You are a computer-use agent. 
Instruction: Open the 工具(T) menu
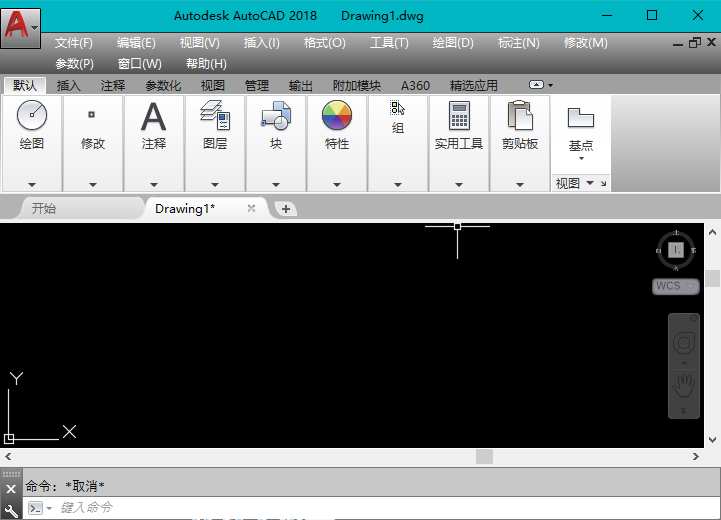coord(389,43)
